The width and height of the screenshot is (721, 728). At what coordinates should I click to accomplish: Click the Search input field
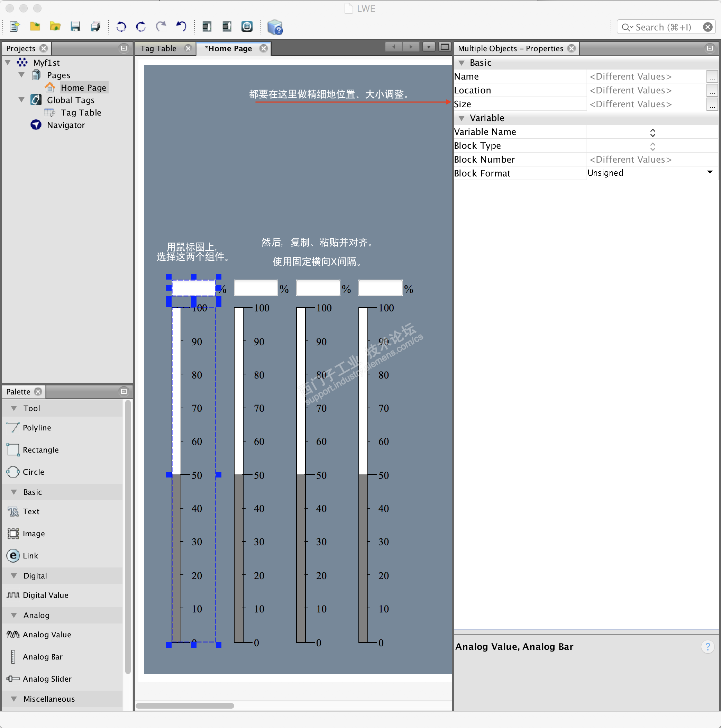coord(663,27)
